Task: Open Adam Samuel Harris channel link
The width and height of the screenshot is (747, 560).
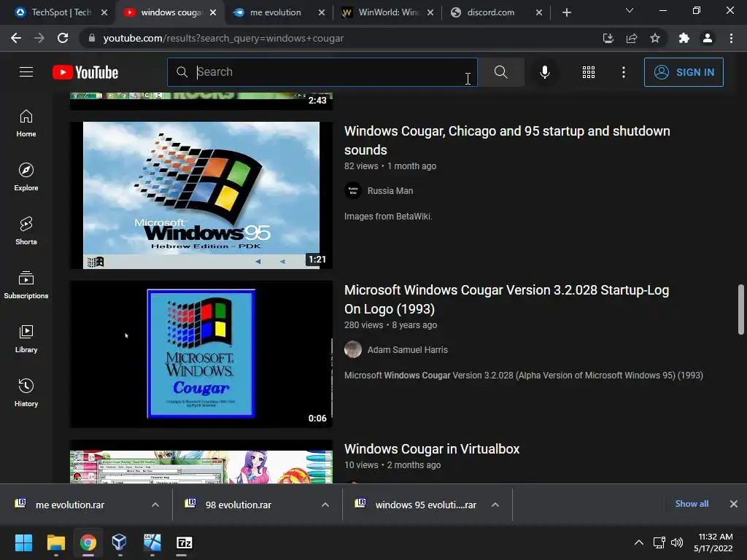Action: pyautogui.click(x=407, y=349)
